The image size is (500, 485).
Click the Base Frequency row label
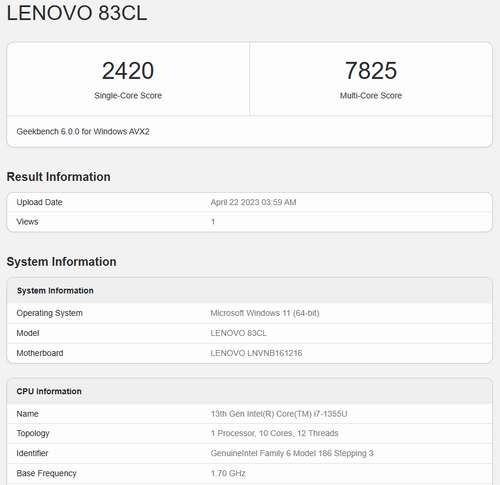(46, 473)
